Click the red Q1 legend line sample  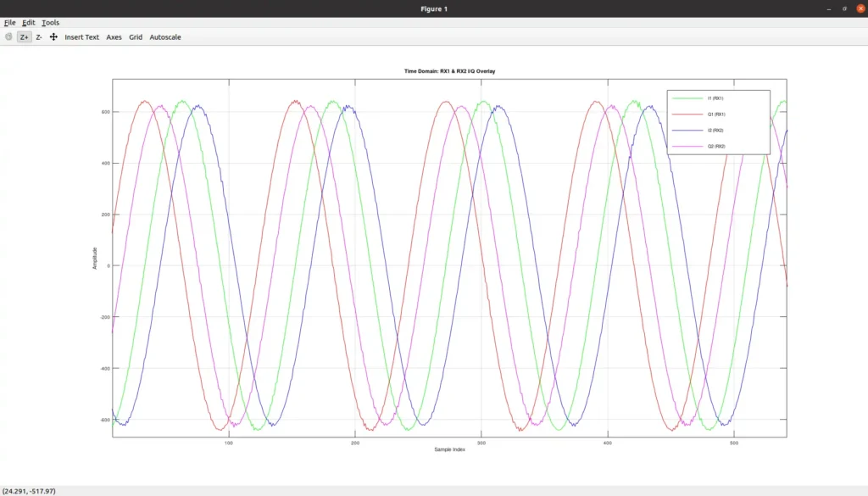(x=687, y=114)
